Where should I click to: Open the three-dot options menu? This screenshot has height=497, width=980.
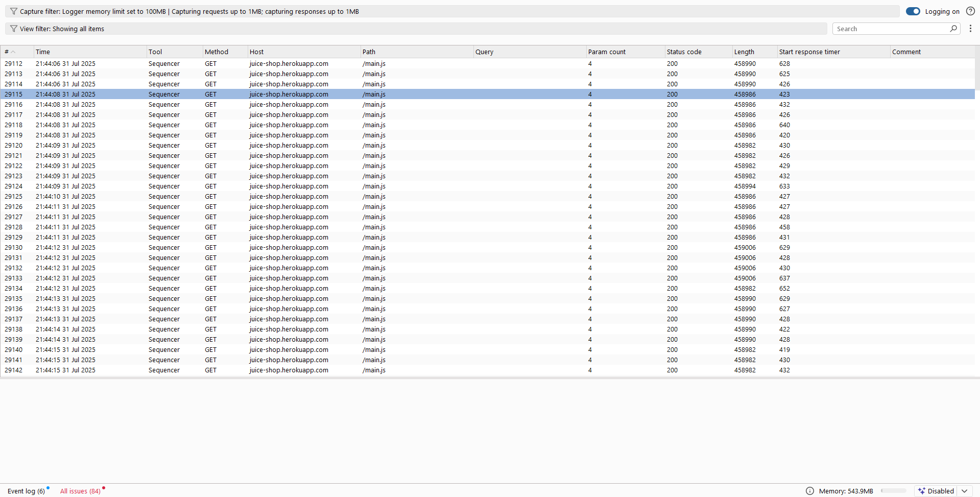[970, 29]
